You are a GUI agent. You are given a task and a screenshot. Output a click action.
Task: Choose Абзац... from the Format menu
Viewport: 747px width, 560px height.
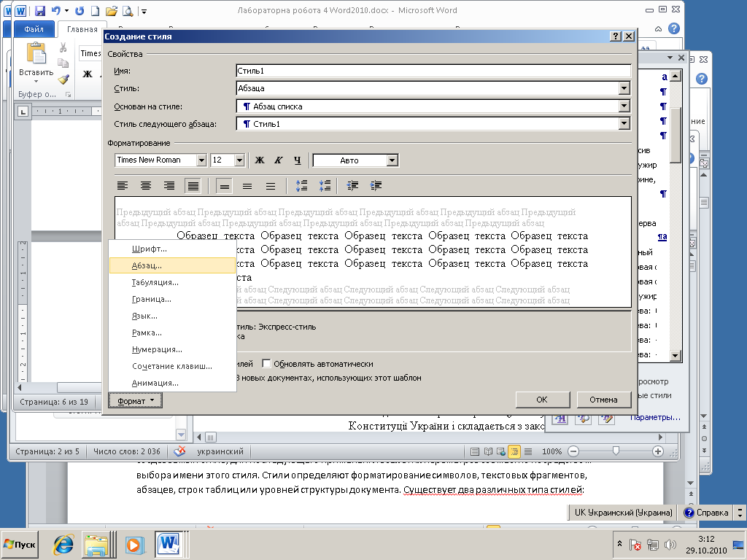coord(172,265)
